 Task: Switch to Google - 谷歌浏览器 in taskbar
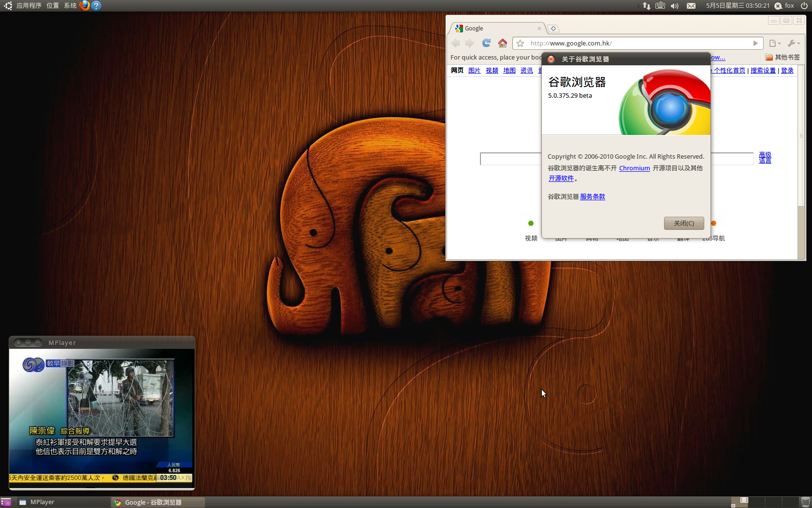click(x=158, y=502)
